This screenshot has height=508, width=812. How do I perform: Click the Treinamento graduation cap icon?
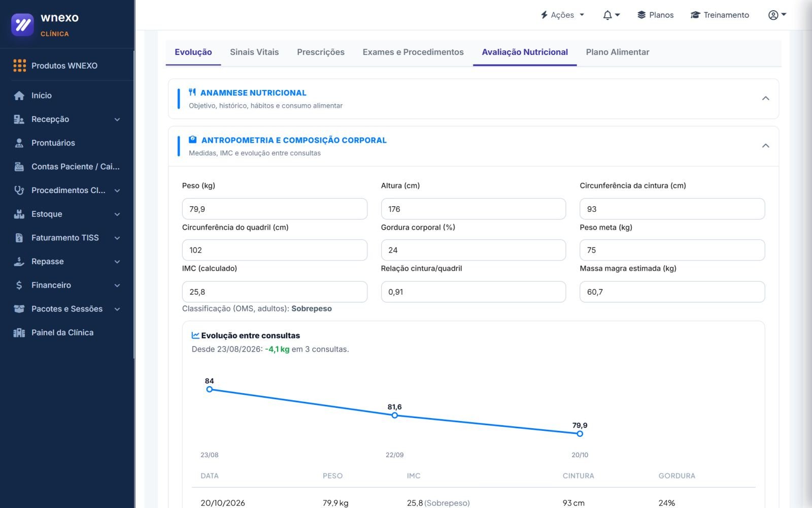(x=695, y=15)
